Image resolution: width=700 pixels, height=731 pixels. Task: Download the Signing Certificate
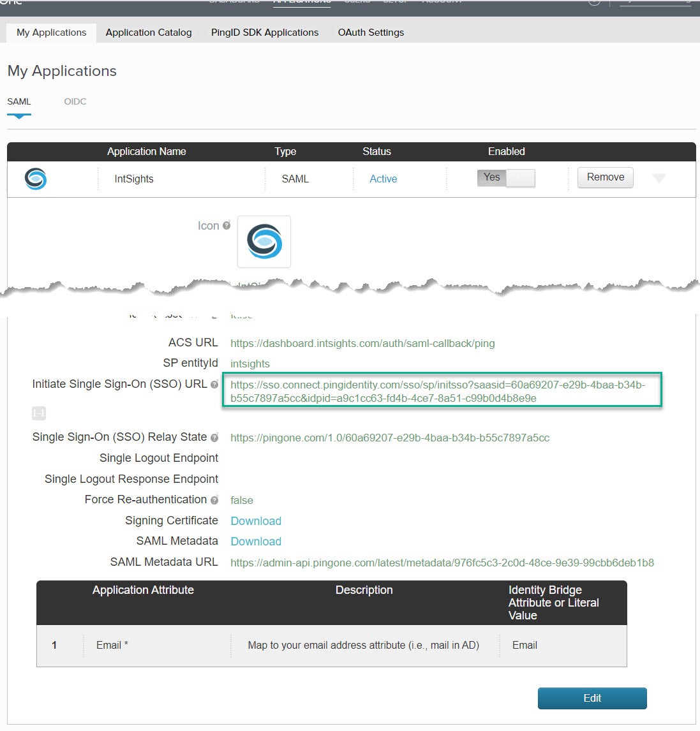pos(256,521)
